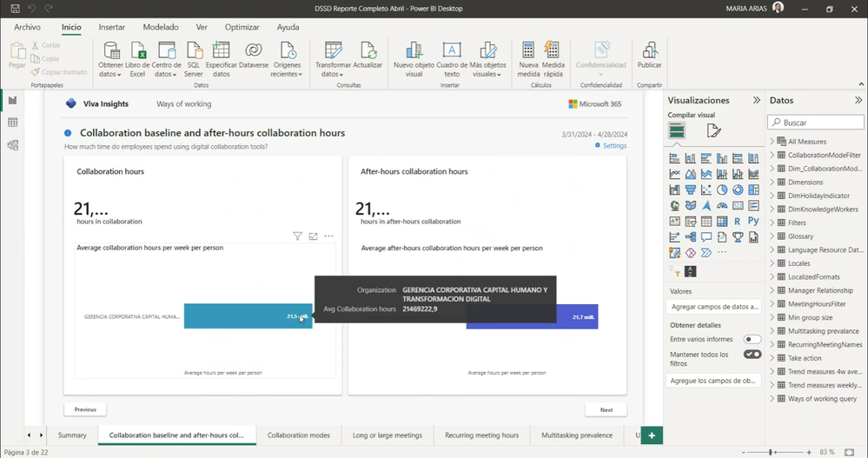The image size is (868, 458).
Task: Open Obtener datos dropdown
Action: coord(110,70)
